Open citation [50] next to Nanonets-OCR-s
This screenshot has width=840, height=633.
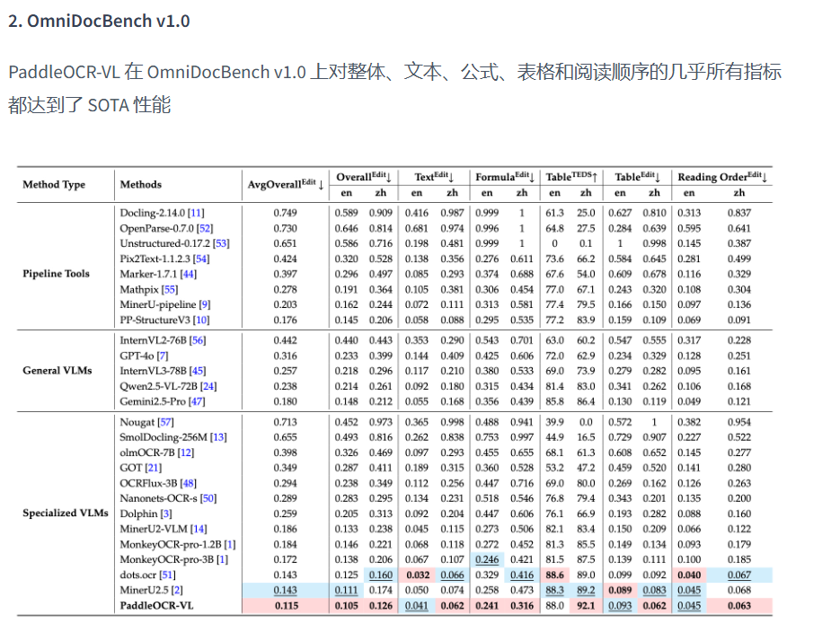[208, 498]
